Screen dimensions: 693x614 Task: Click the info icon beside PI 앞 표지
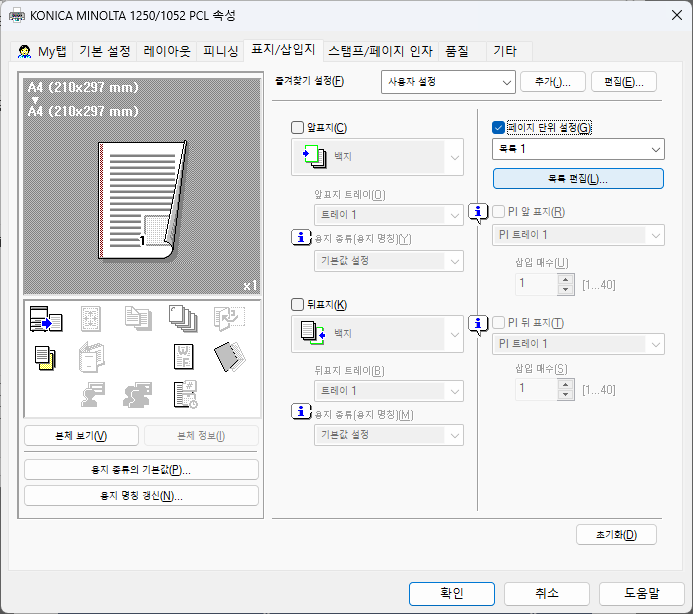point(479,212)
